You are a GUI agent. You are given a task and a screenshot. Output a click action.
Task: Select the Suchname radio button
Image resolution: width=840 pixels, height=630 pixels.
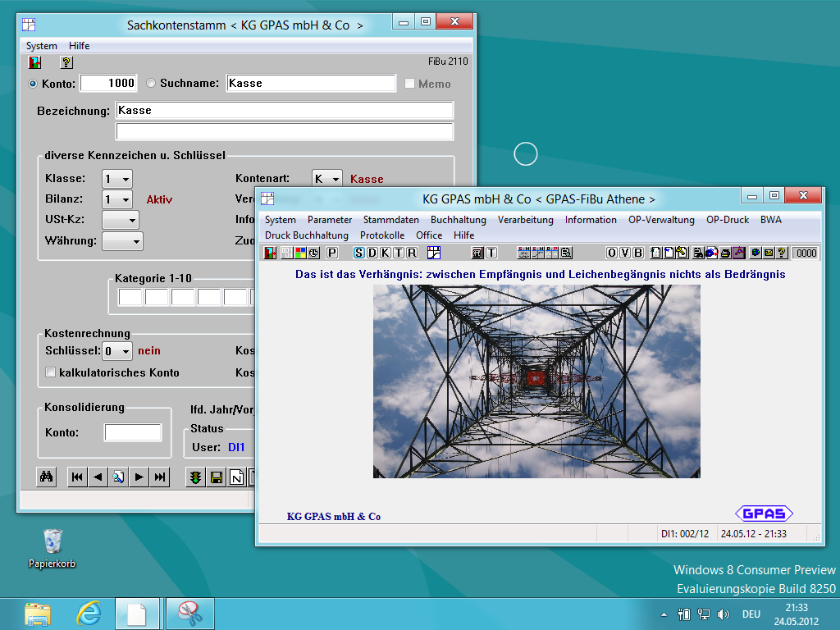pyautogui.click(x=151, y=84)
